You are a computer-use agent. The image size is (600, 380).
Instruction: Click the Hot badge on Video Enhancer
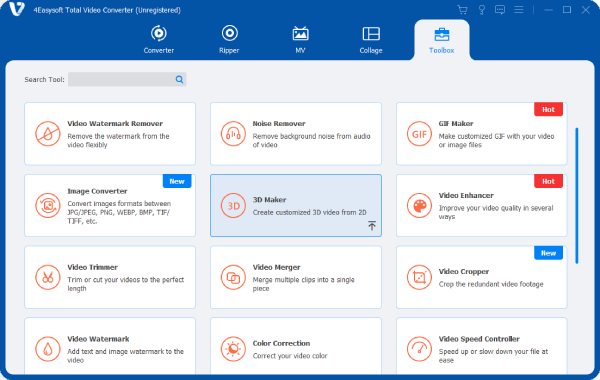pos(548,181)
